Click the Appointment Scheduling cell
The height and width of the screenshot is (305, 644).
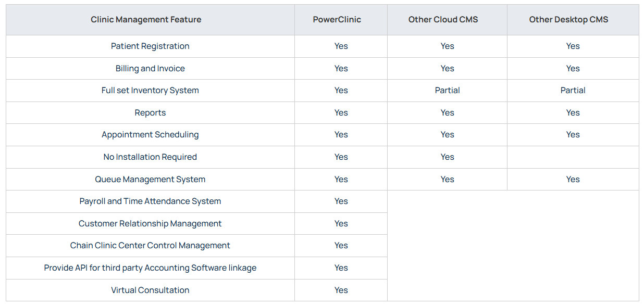tap(150, 135)
